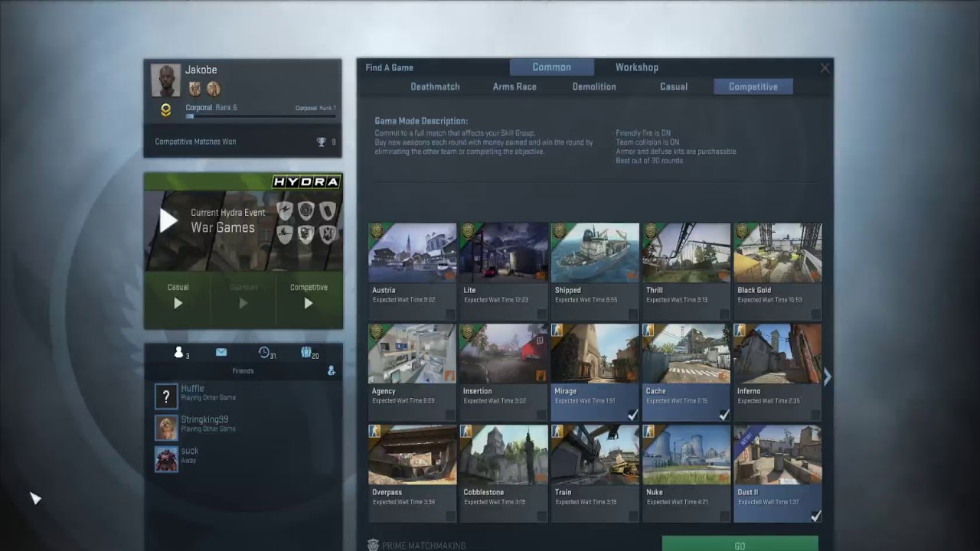Tick the Inferno map checkbox
This screenshot has height=551, width=980.
(x=815, y=415)
